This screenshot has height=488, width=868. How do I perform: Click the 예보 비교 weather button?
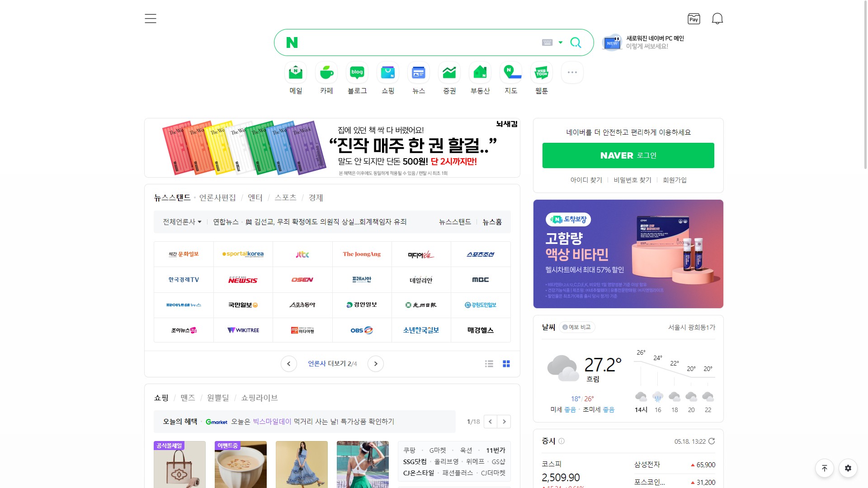point(577,327)
